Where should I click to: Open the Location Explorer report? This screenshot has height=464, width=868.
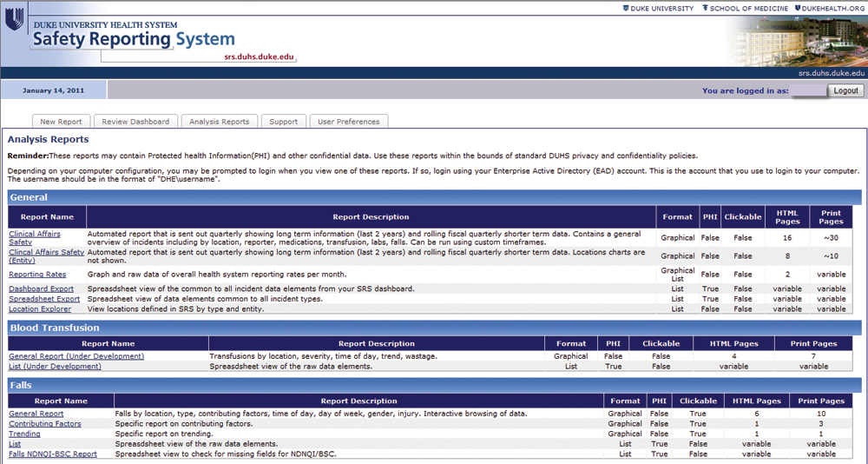[40, 308]
